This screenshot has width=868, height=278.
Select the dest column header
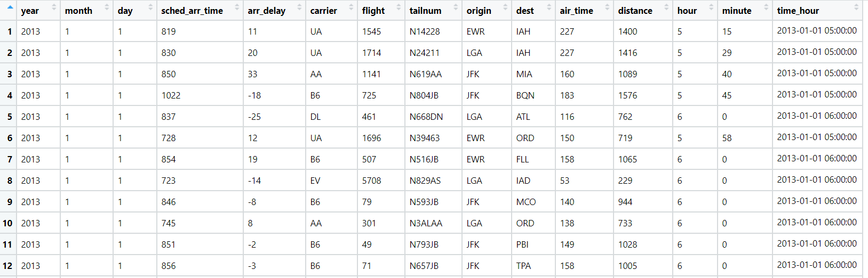tap(525, 11)
